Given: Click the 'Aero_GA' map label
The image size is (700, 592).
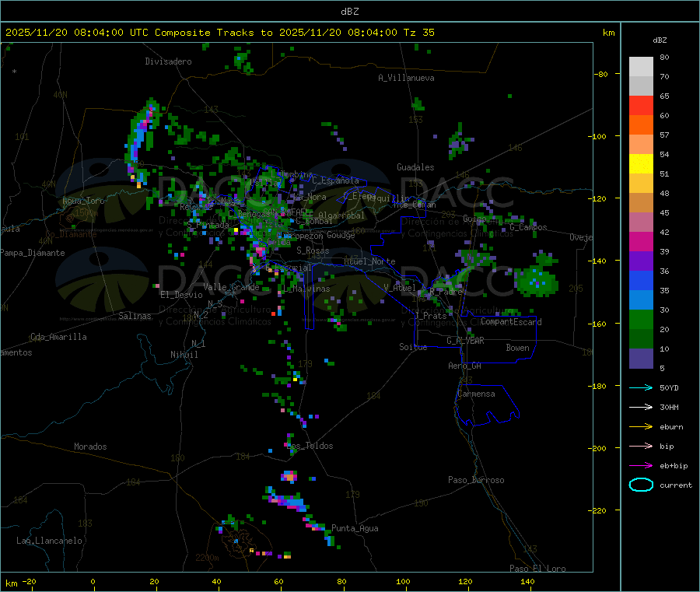Looking at the screenshot, I should [x=465, y=366].
